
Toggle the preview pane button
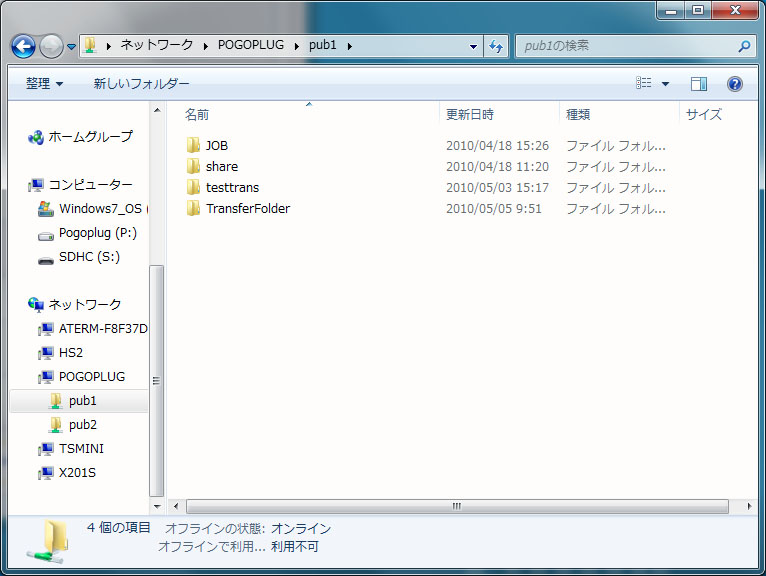tap(699, 84)
